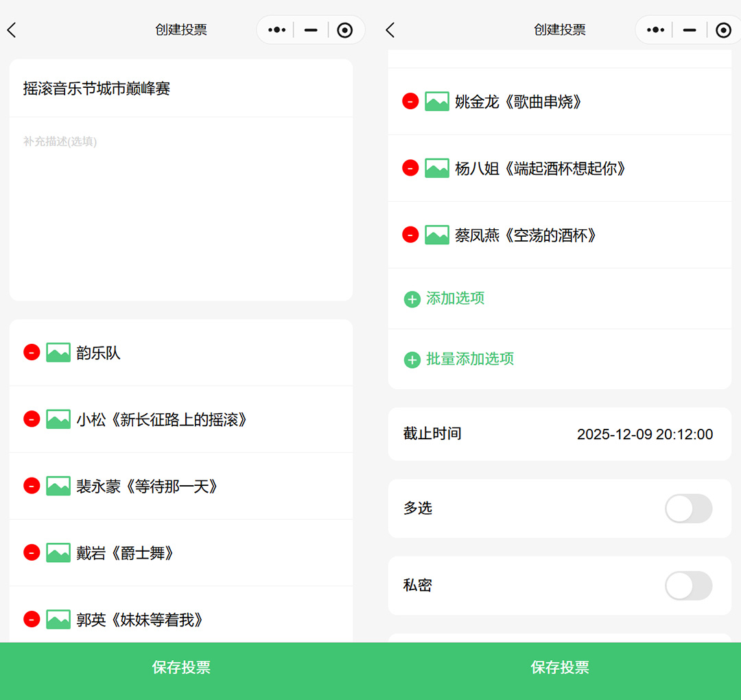Click the image icon next to 韵乐队
Image resolution: width=741 pixels, height=700 pixels.
coord(58,352)
